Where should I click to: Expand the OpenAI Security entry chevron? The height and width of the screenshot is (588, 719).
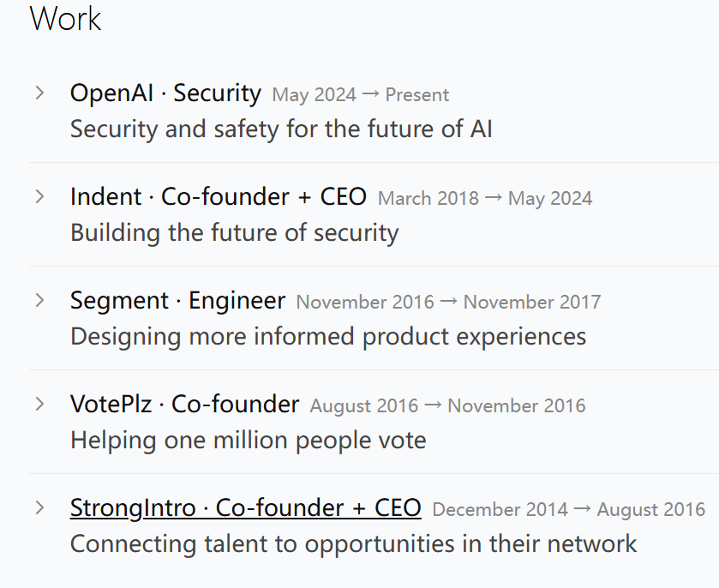tap(40, 93)
